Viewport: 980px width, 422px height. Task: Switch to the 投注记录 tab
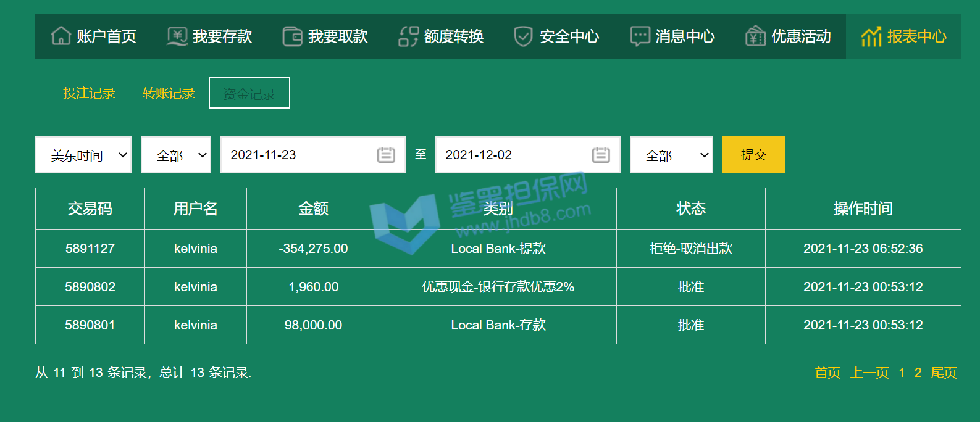point(89,93)
